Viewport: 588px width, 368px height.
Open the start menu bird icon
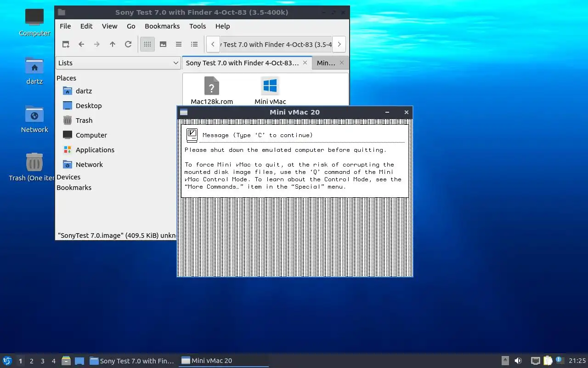(x=7, y=361)
